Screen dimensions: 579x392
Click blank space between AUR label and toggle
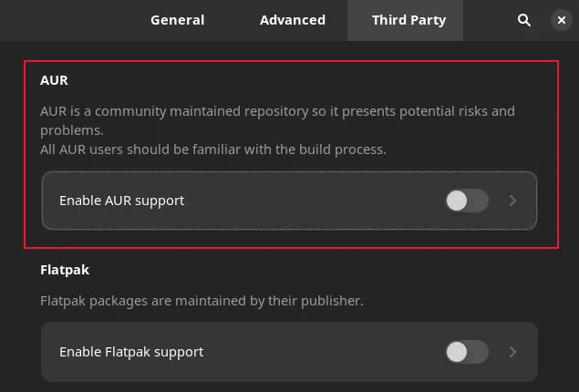click(319, 201)
